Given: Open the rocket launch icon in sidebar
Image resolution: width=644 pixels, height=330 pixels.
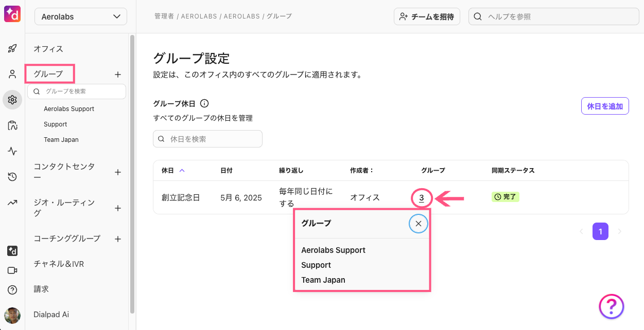Looking at the screenshot, I should pyautogui.click(x=12, y=49).
